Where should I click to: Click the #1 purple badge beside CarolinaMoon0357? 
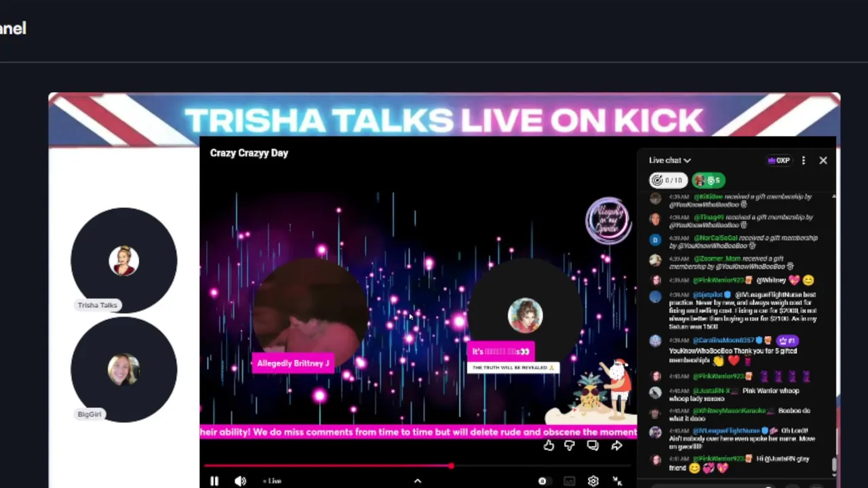787,340
